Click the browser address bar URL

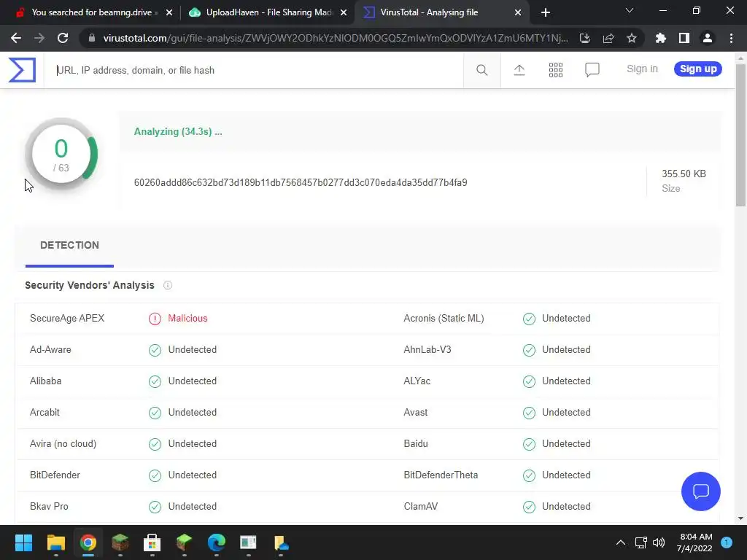(336, 38)
